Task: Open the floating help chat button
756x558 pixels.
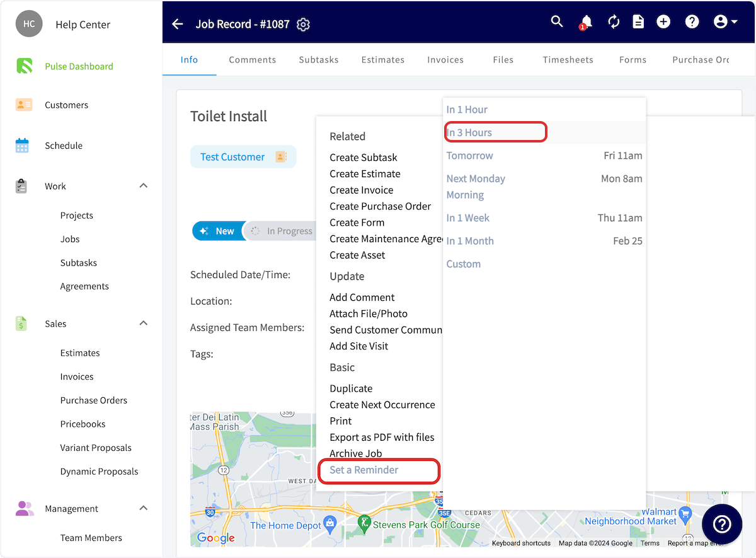Action: coord(722,524)
